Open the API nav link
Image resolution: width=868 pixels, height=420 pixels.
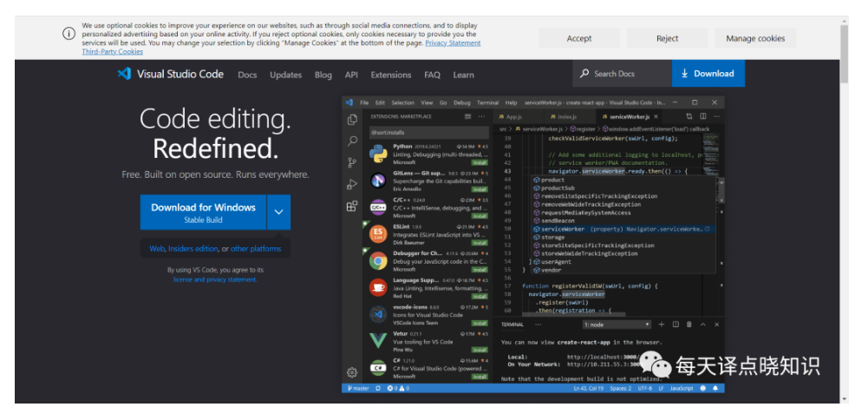[x=351, y=75]
